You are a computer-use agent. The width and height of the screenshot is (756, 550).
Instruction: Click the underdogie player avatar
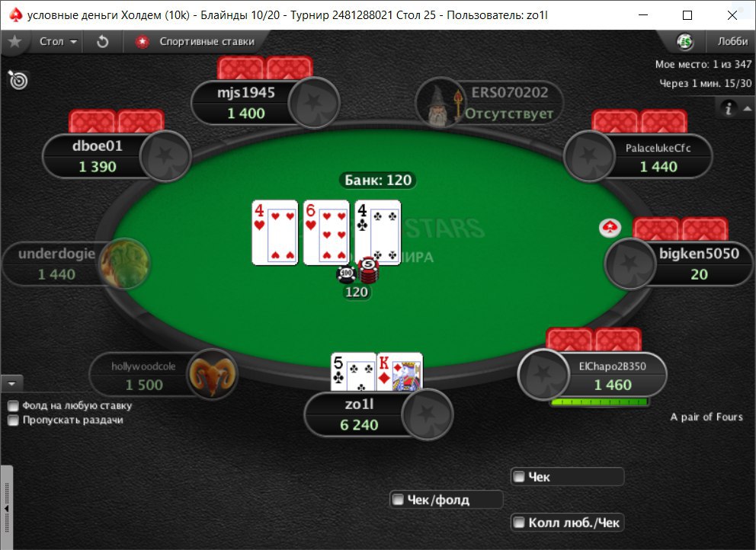coord(126,263)
